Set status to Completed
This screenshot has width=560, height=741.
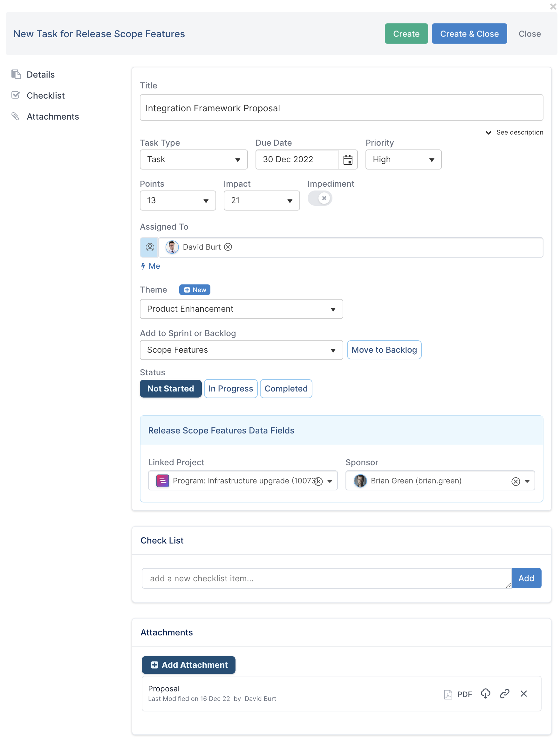(286, 389)
